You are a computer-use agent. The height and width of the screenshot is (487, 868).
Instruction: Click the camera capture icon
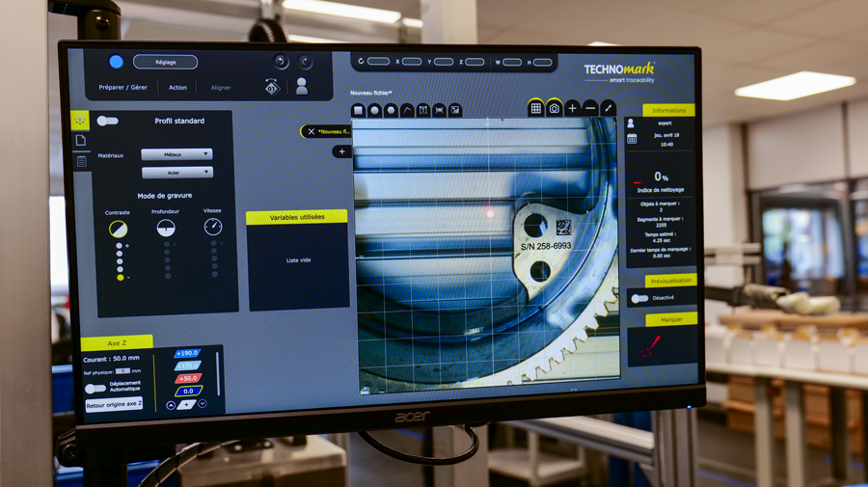(554, 109)
